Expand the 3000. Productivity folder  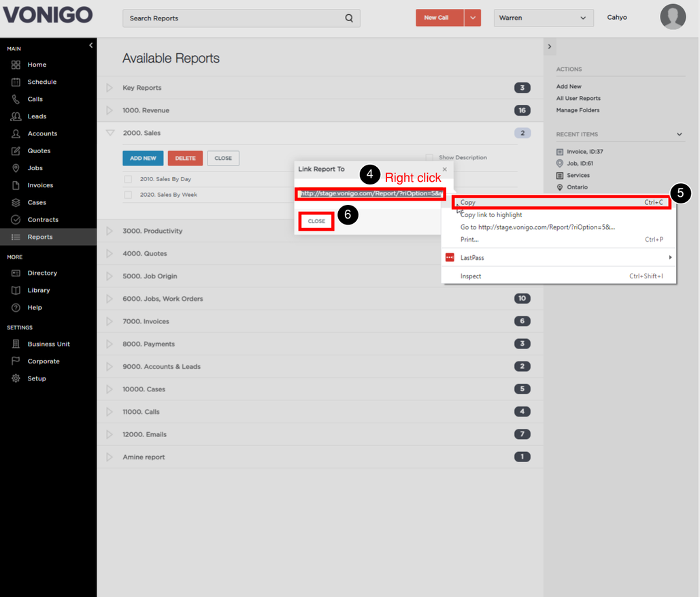click(110, 231)
